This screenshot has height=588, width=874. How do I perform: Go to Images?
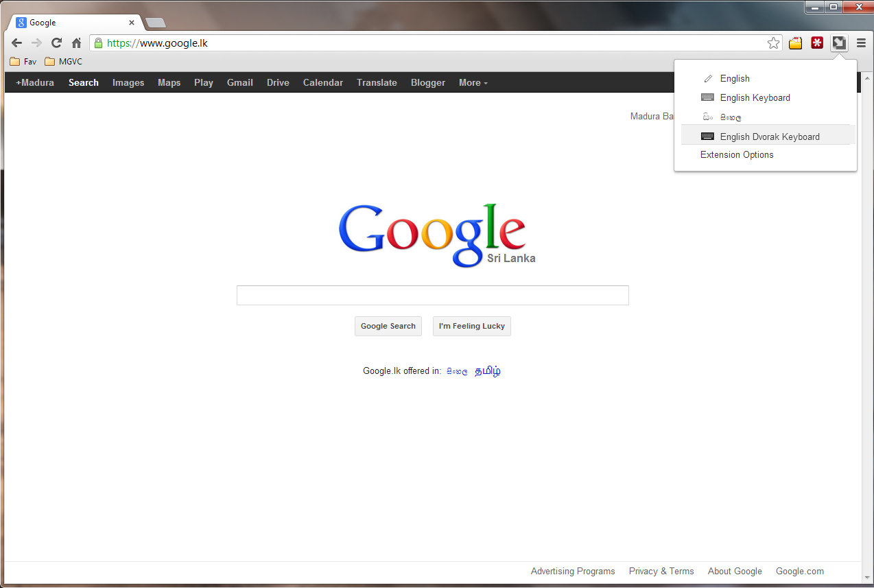128,82
